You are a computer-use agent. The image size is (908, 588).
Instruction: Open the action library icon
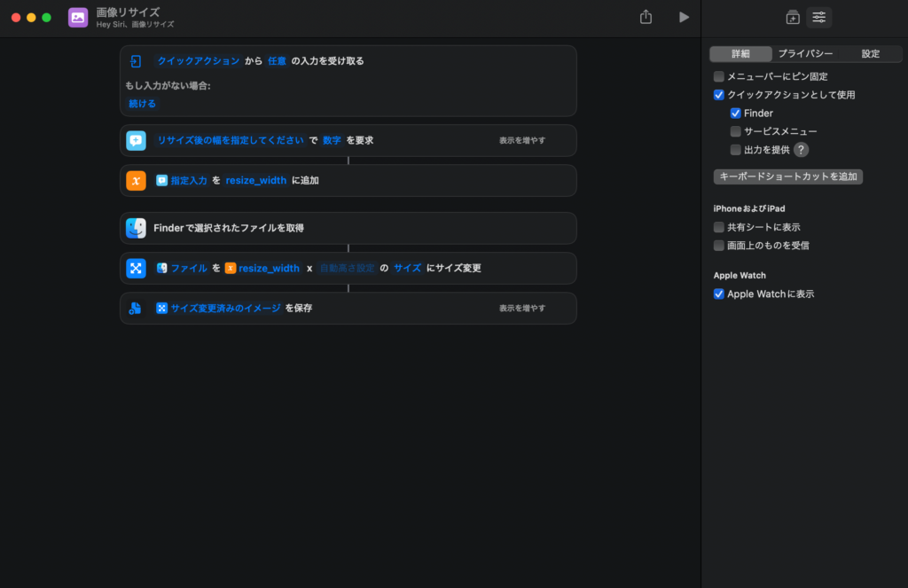793,17
